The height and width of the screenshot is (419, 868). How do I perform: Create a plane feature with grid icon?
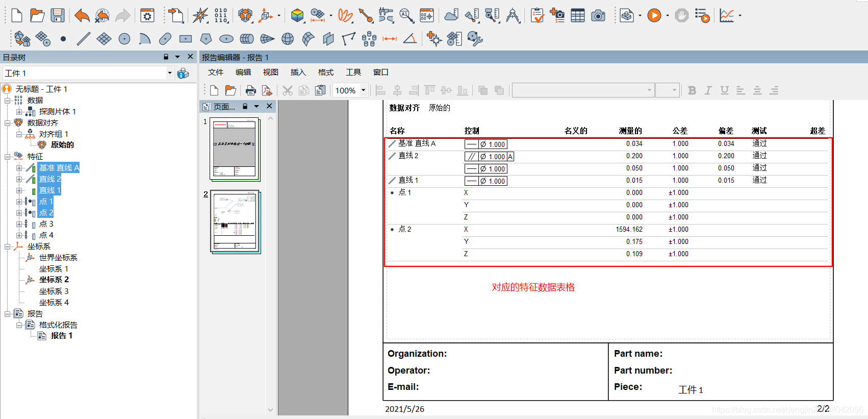(104, 39)
